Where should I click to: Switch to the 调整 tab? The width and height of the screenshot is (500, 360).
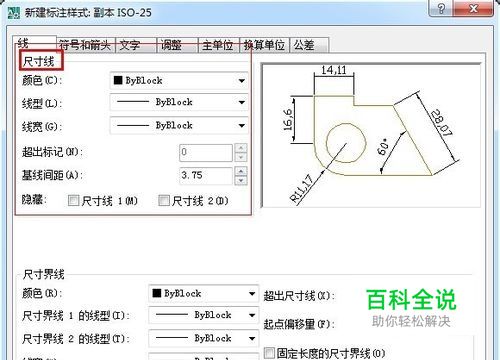[177, 45]
